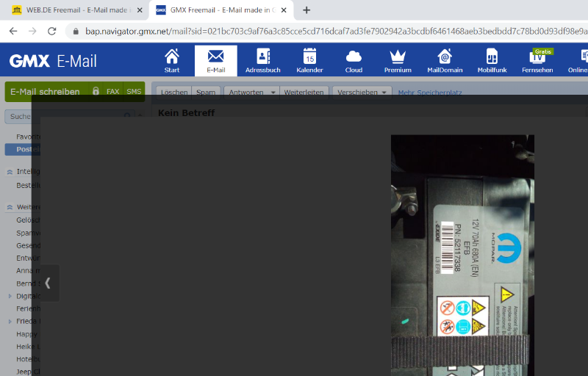Screen dimensions: 588x376
Task: Show previous image with left arrow
Action: [x=48, y=283]
